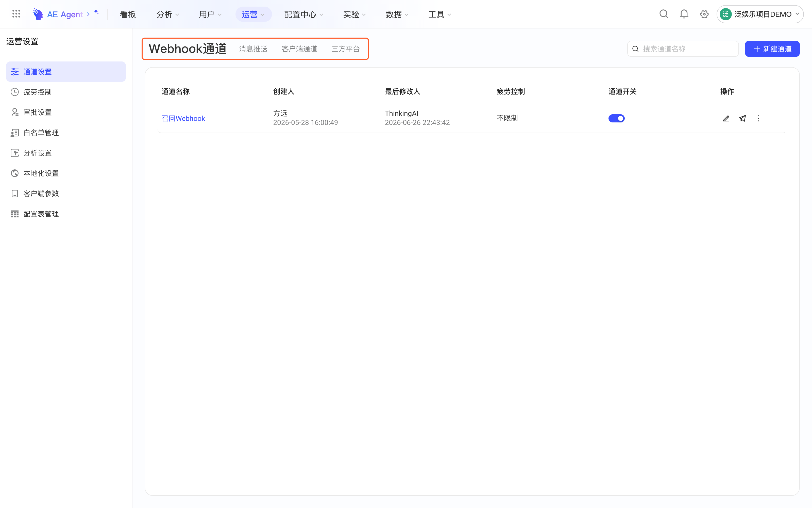Viewport: 812px width, 508px height.
Task: Click the 审批设置 user-gear icon
Action: (15, 112)
